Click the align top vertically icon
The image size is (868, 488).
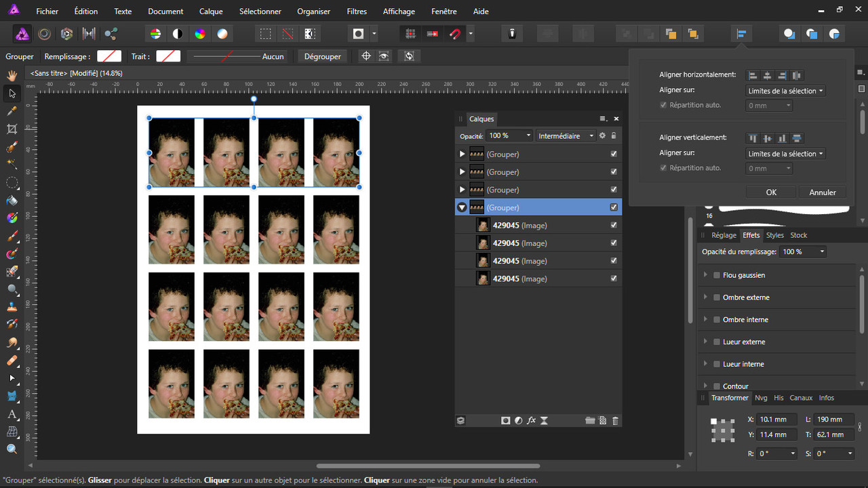(753, 138)
